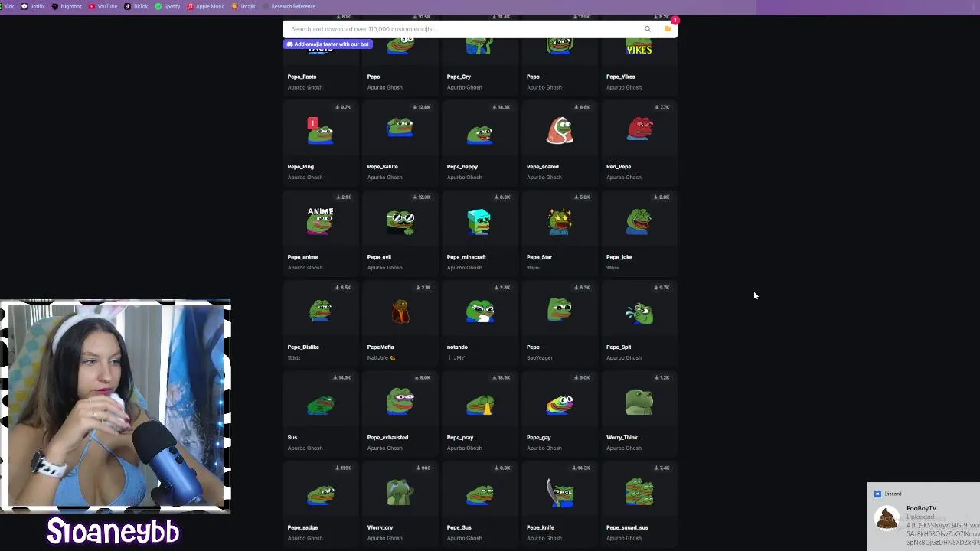The height and width of the screenshot is (551, 980).
Task: Click 'Add emojis faster with our bot' button
Action: click(328, 44)
